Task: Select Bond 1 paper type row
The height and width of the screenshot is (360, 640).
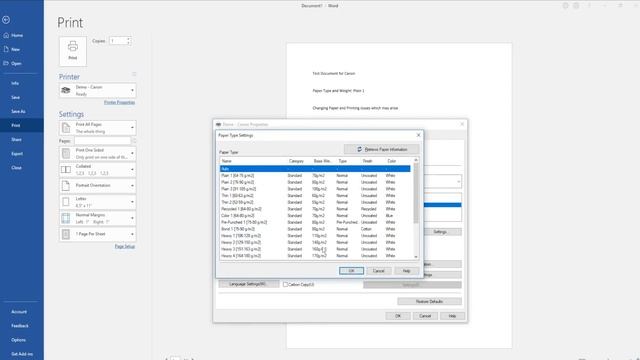Action: tap(315, 229)
